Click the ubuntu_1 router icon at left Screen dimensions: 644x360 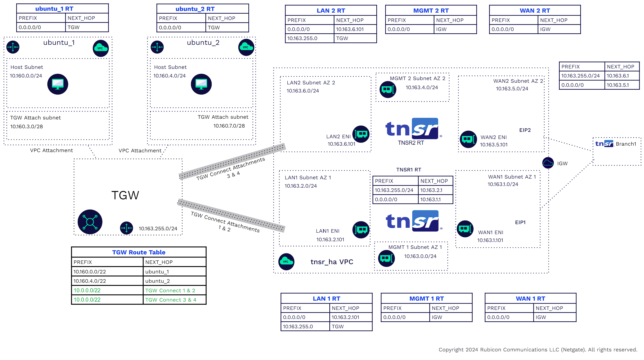click(x=13, y=47)
